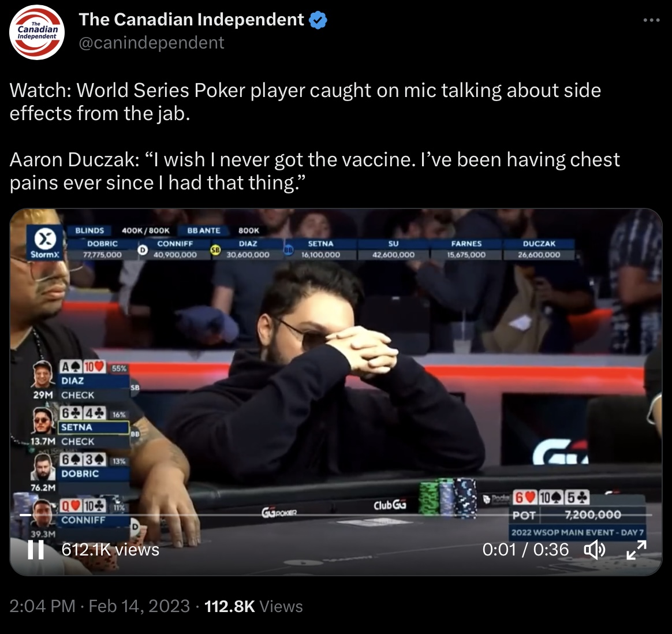Click the 612.1K views video counter
Image resolution: width=672 pixels, height=634 pixels.
click(x=110, y=550)
